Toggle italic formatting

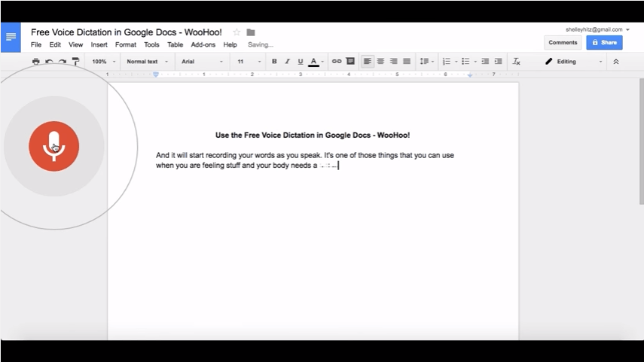pyautogui.click(x=287, y=62)
